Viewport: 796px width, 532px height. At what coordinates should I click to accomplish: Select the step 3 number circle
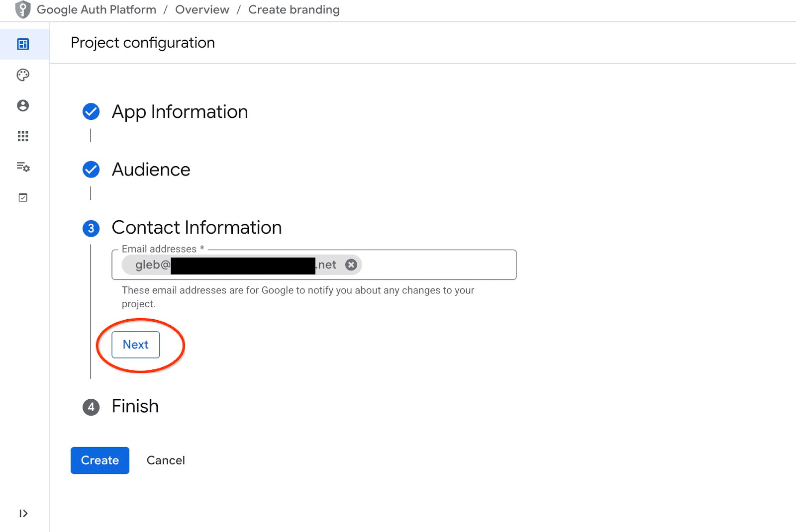click(x=91, y=228)
